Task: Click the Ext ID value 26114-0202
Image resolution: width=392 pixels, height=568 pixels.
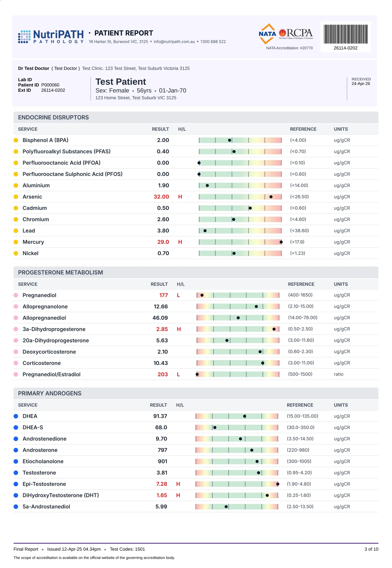Action: tap(53, 90)
